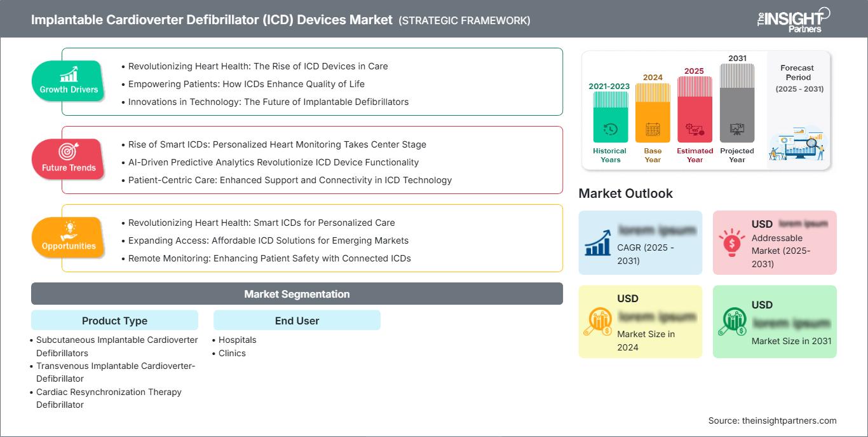Click the Opportunities lightbulb icon

pyautogui.click(x=69, y=230)
